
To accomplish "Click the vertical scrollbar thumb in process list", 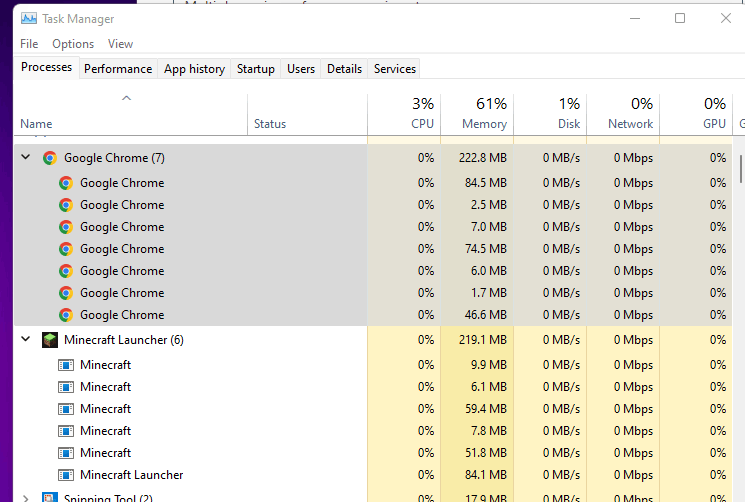I will tap(741, 169).
